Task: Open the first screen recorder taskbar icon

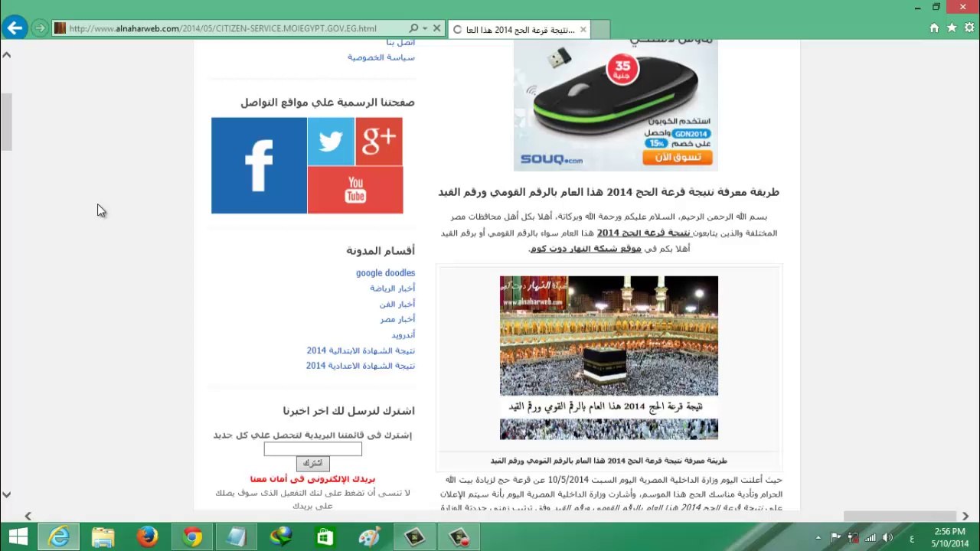Action: [414, 536]
